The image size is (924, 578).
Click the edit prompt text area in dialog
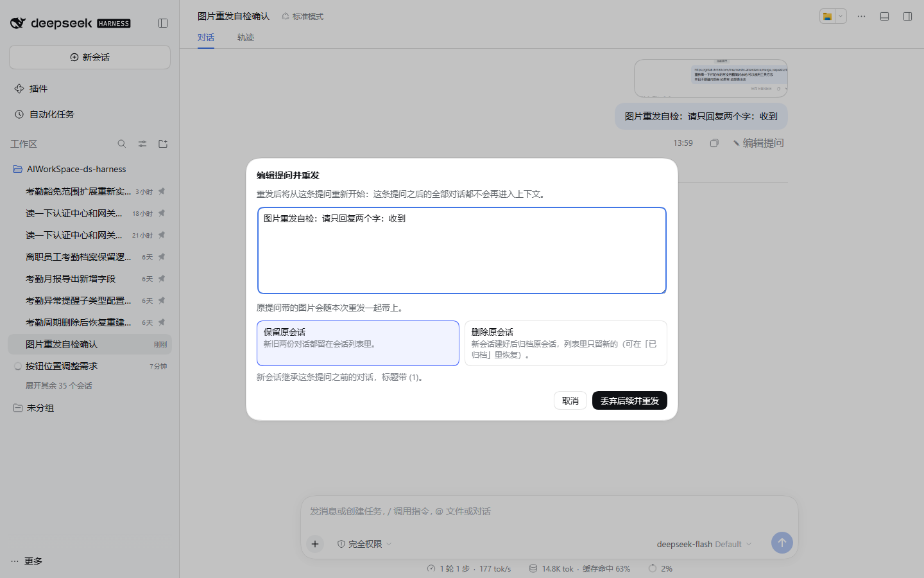pos(462,250)
